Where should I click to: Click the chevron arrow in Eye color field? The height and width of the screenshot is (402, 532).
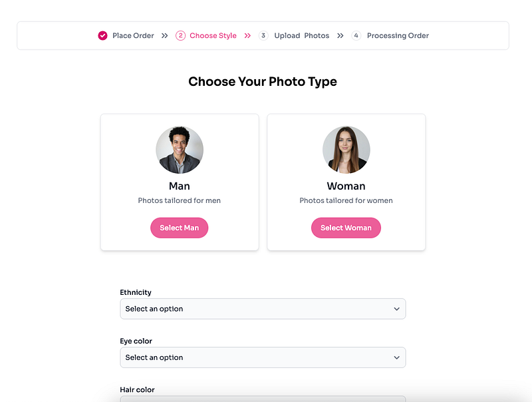tap(396, 357)
